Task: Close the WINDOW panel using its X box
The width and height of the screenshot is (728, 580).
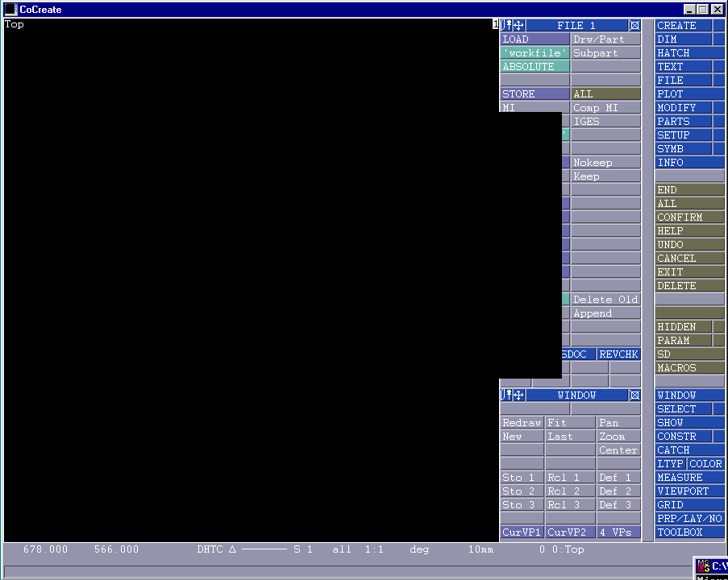Action: pos(634,396)
